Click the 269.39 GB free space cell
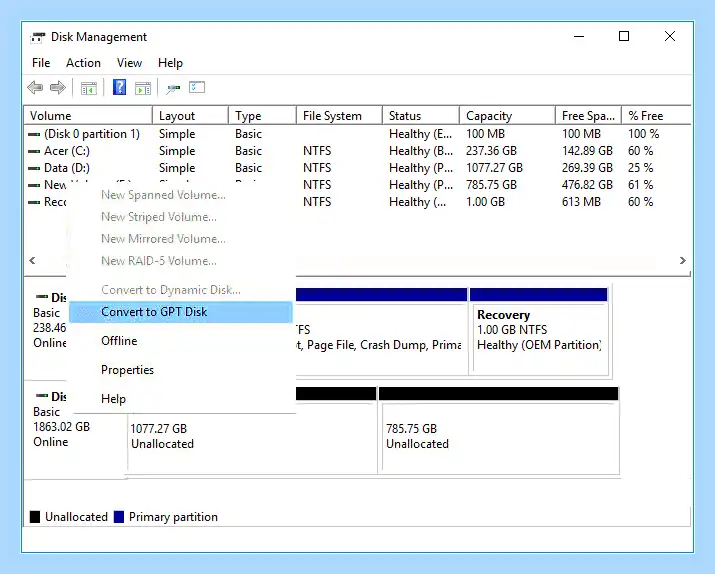715x574 pixels. pyautogui.click(x=587, y=168)
